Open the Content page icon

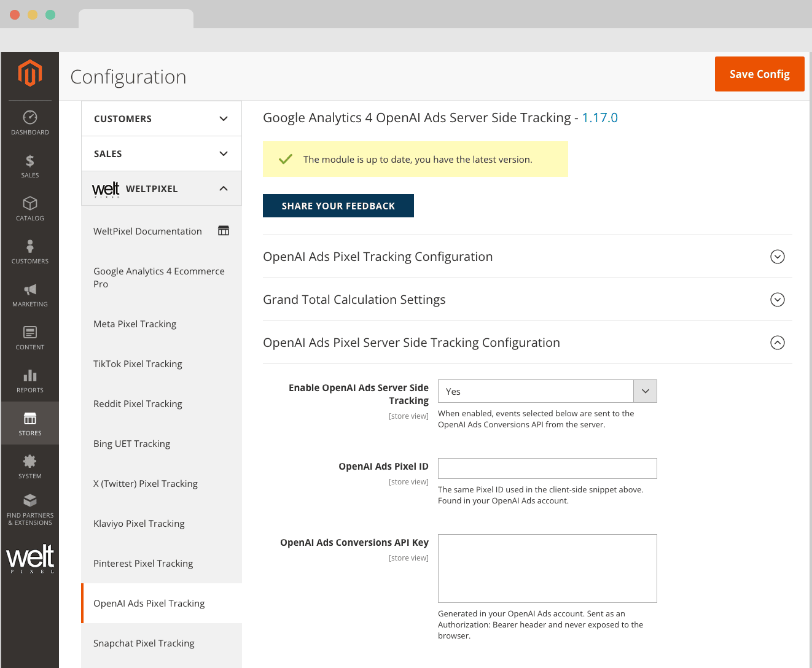[x=30, y=332]
